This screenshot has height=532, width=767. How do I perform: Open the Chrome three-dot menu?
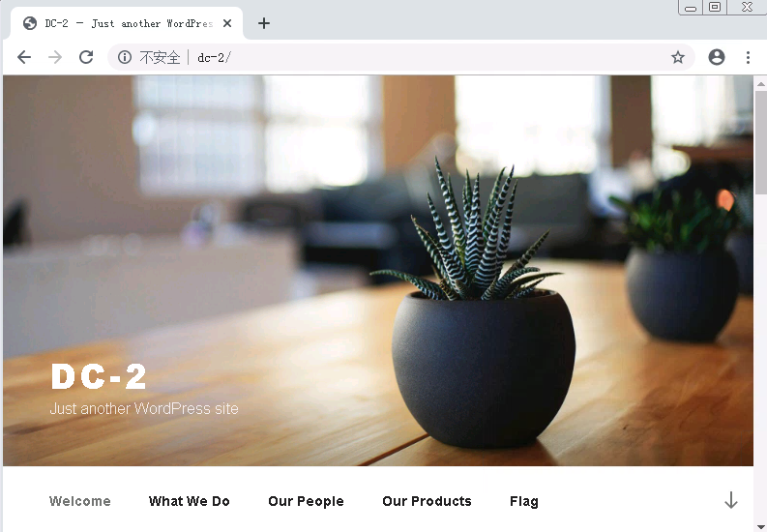748,57
